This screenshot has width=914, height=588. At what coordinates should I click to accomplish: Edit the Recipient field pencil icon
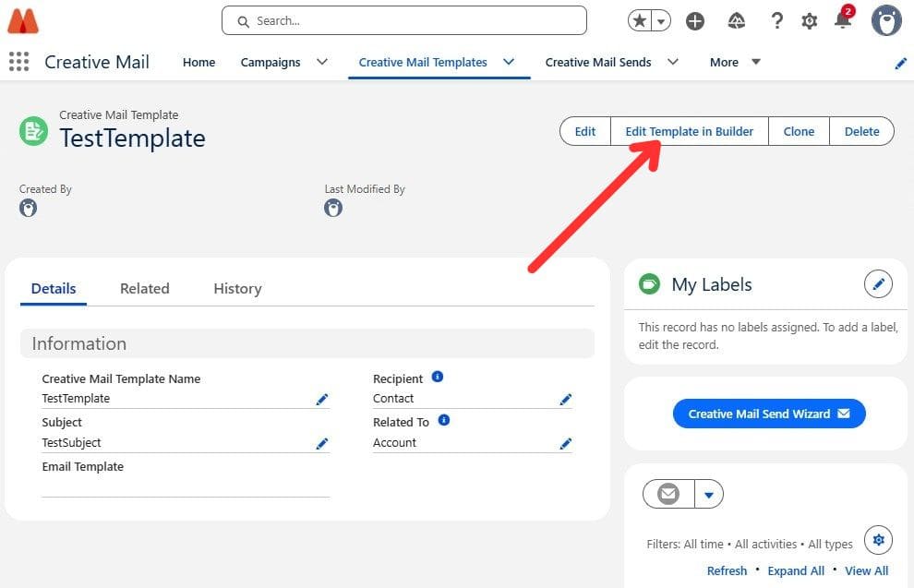coord(565,399)
